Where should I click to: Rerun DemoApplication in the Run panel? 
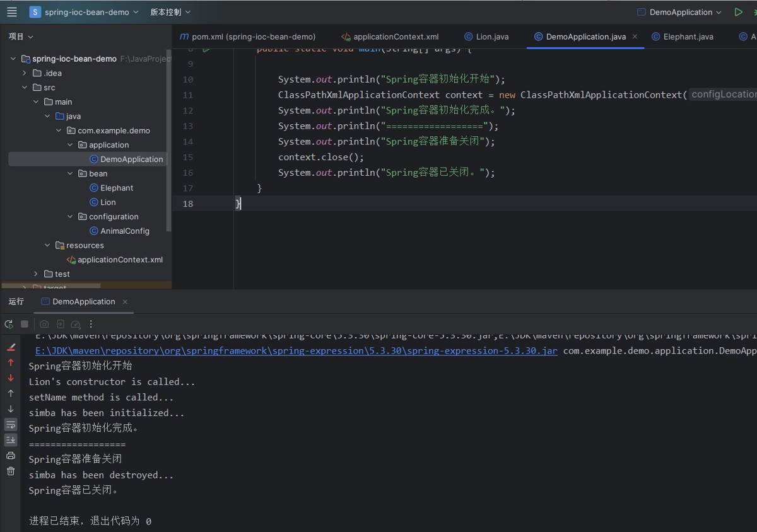coord(9,324)
